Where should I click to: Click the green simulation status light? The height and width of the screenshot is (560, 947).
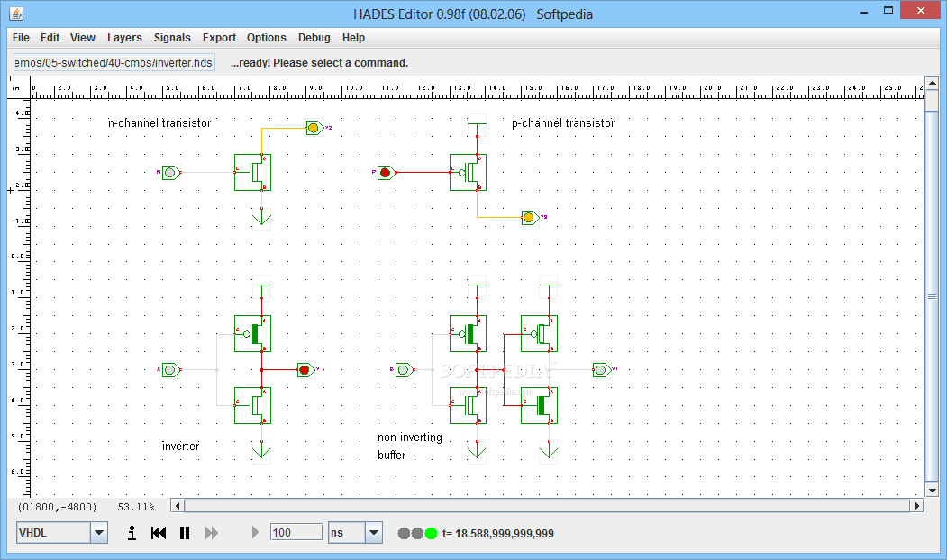pos(431,534)
